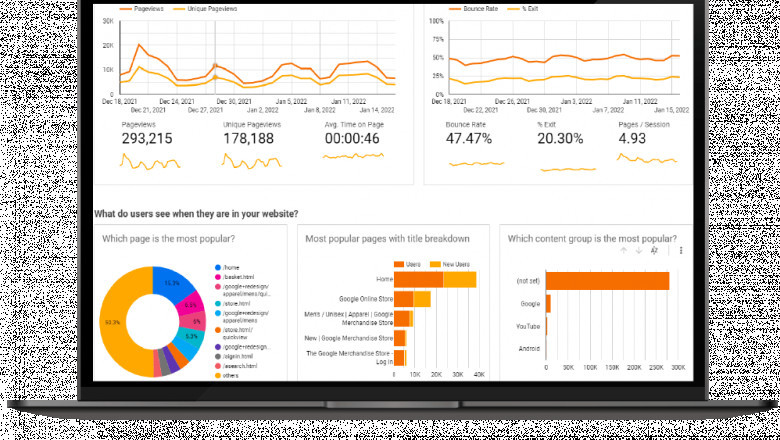Viewport: 780px width, 440px height.
Task: Click the Home bar in pages chart
Action: coord(418,280)
